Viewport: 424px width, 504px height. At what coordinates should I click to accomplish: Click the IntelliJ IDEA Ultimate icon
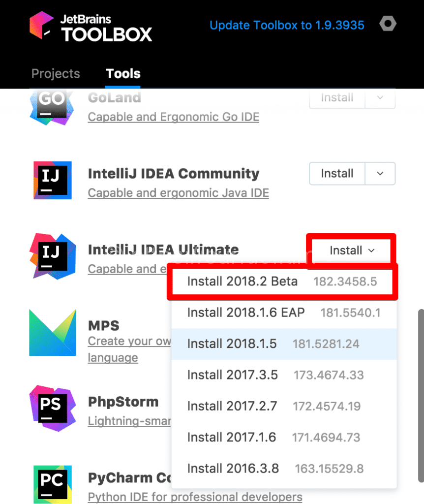53,256
